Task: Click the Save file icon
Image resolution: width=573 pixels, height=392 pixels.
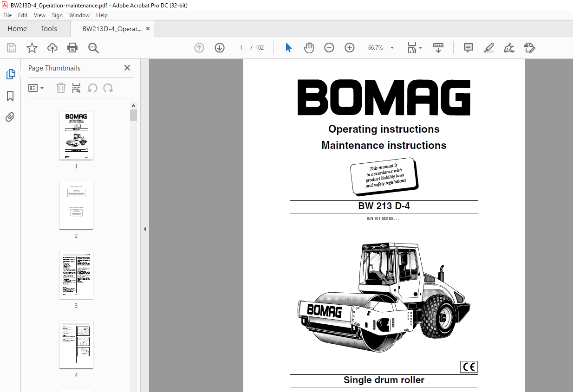Action: click(x=12, y=48)
